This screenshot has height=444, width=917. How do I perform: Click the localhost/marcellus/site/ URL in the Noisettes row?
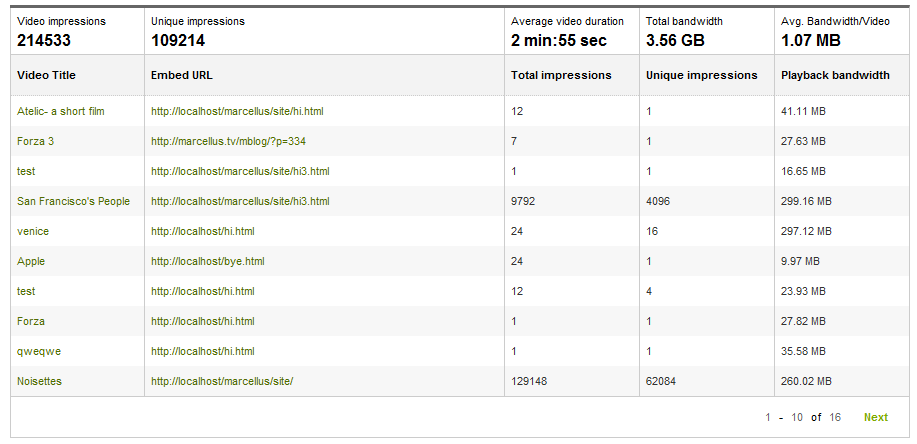pos(222,381)
